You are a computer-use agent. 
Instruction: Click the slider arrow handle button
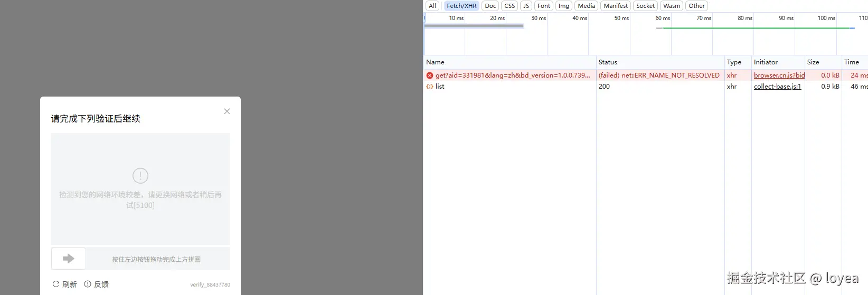point(69,259)
